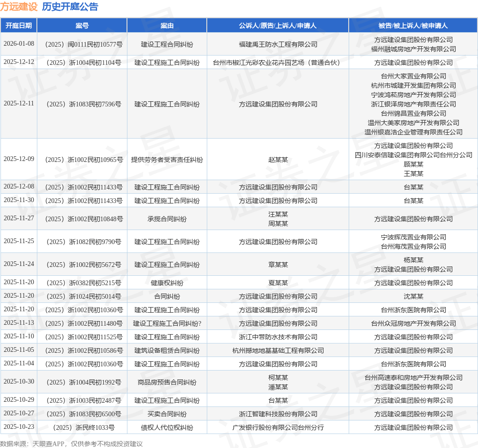The height and width of the screenshot is (448, 478).
Task: Click the 案由 column header
Action: coord(167,26)
